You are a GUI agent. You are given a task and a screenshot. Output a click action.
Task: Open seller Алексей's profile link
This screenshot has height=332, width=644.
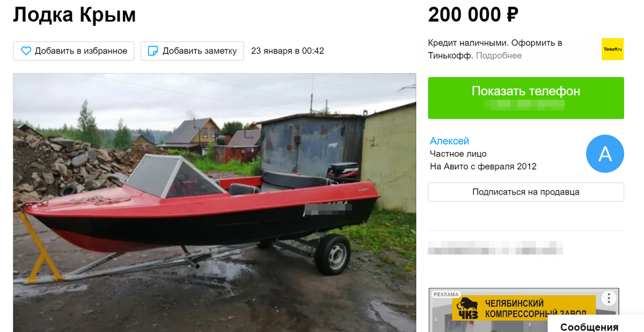[x=450, y=141]
